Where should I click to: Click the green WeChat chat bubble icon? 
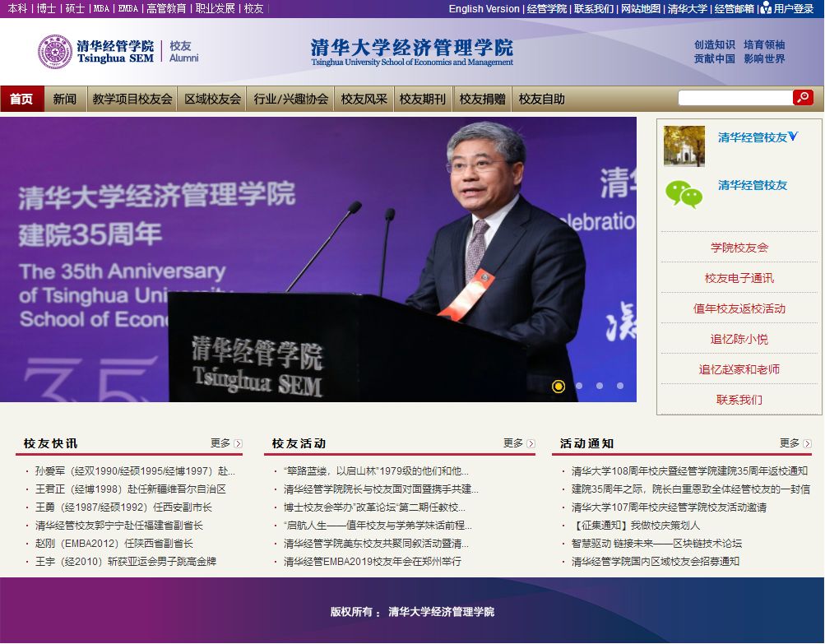click(x=684, y=194)
